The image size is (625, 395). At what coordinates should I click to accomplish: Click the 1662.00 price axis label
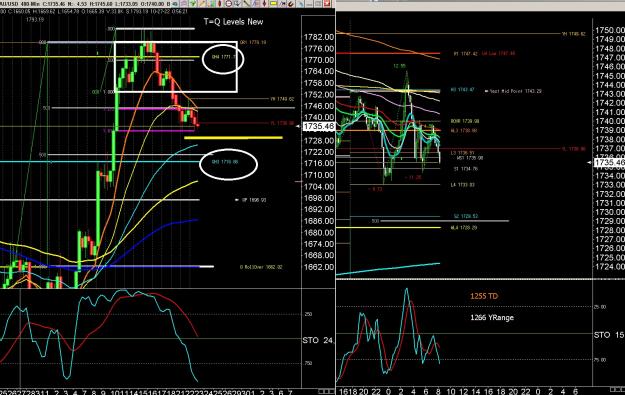tap(318, 267)
